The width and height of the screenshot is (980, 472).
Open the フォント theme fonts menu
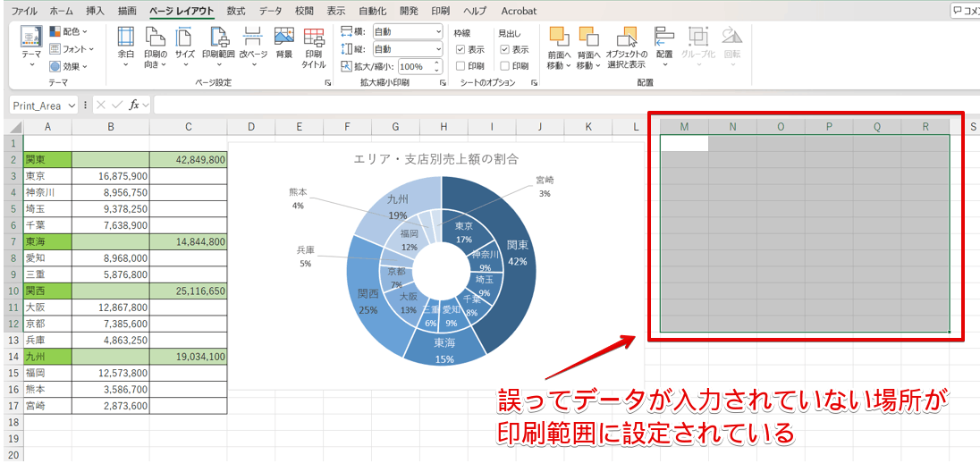click(72, 48)
